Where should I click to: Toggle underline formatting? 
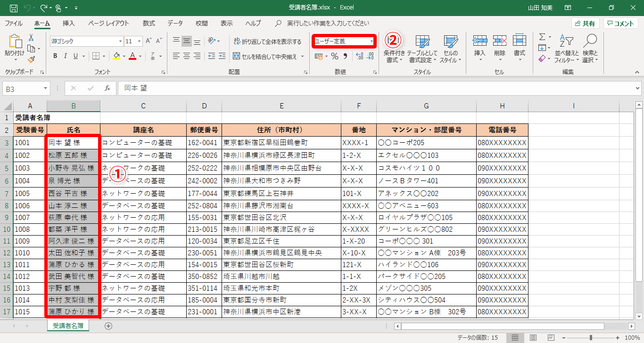(x=76, y=56)
